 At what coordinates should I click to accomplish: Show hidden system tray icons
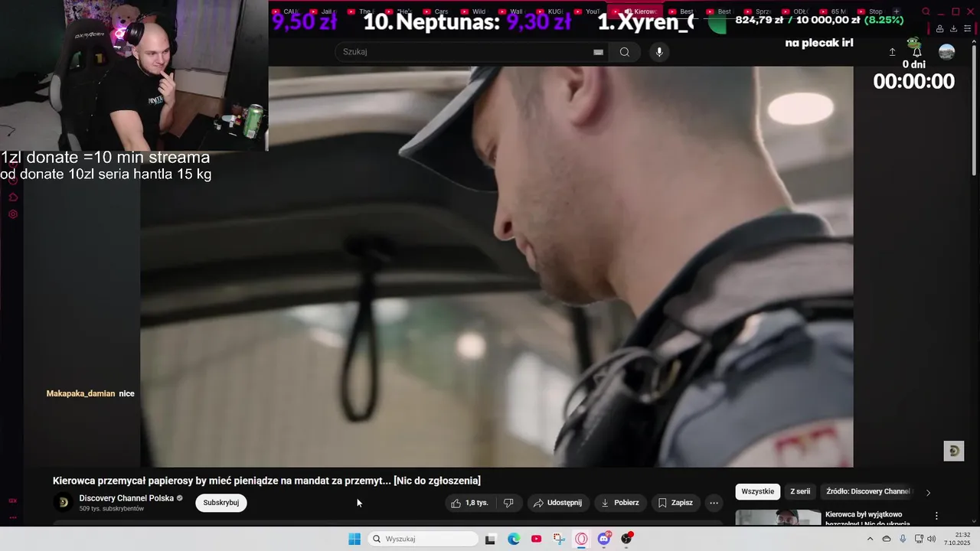click(870, 539)
